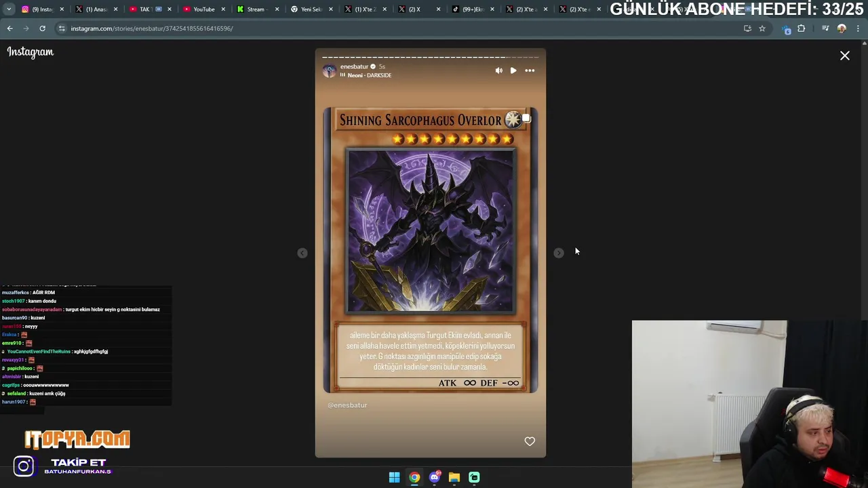Open enesbatur profile avatar in story header
The height and width of the screenshot is (488, 868).
[x=330, y=71]
